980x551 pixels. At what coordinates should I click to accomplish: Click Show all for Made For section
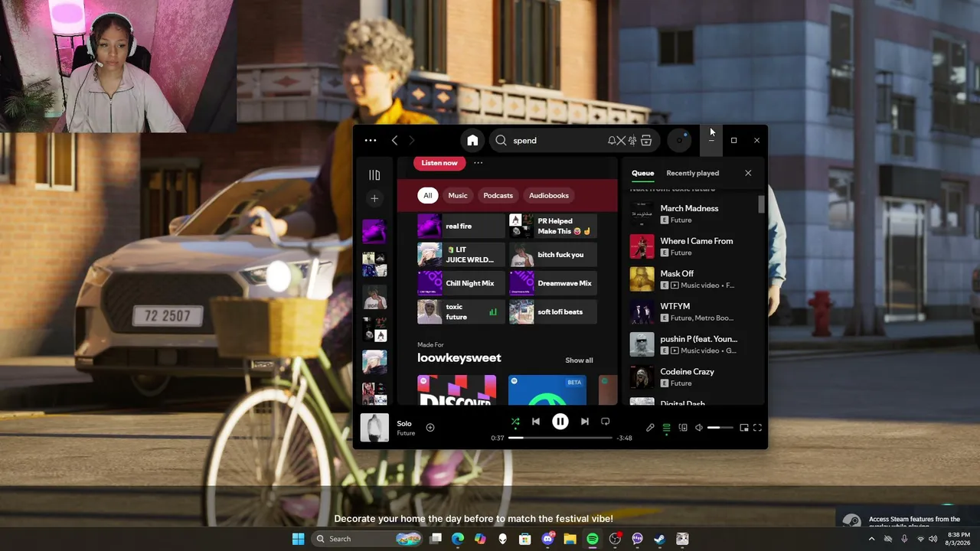(579, 360)
